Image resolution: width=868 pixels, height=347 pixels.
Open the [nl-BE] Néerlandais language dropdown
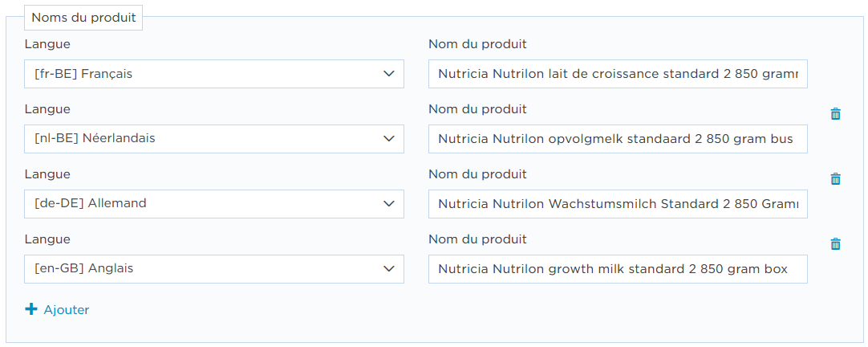(213, 139)
